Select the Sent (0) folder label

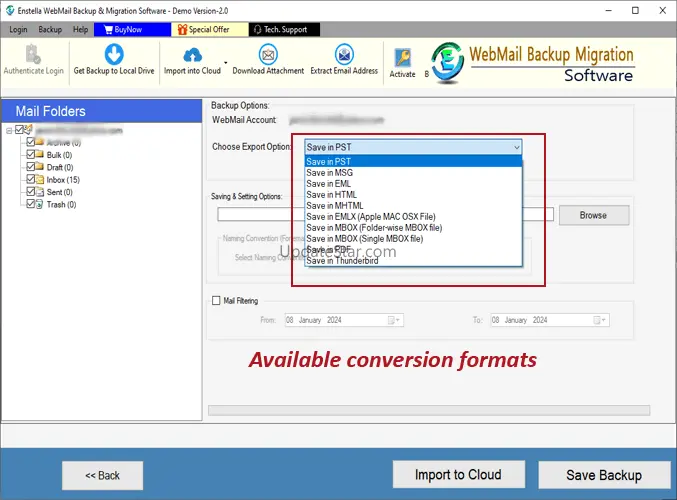(60, 192)
